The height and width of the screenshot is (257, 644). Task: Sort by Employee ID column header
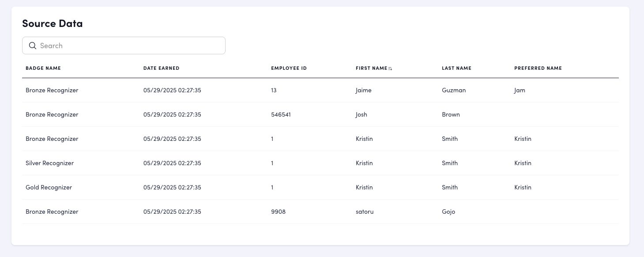point(289,68)
